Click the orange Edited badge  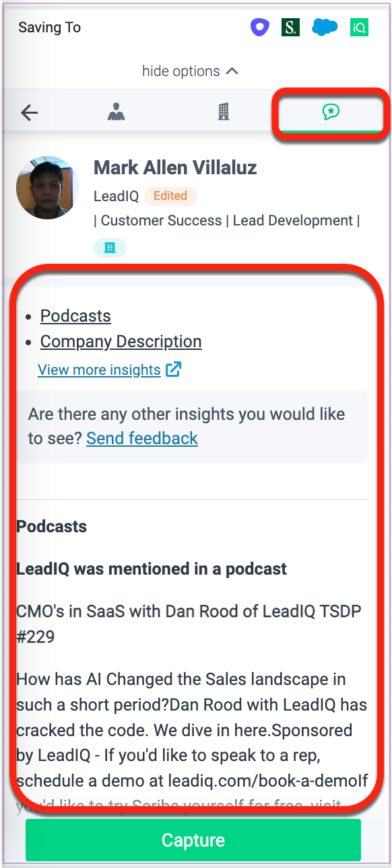point(170,196)
